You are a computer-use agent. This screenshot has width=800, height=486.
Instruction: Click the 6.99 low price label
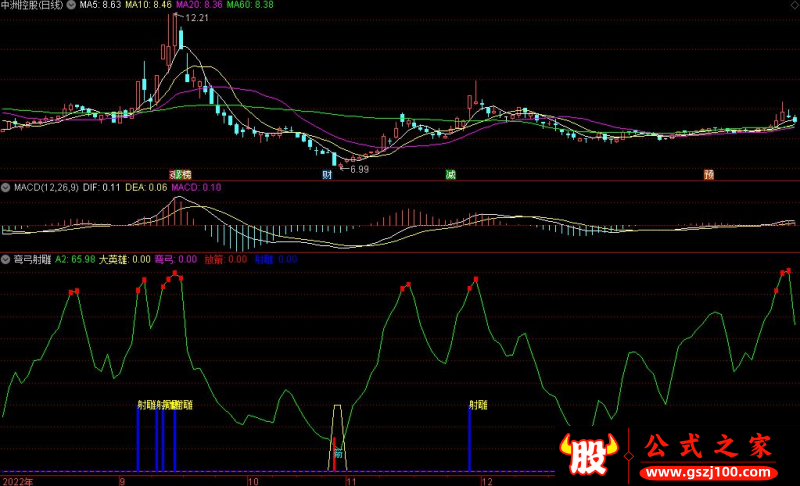359,169
